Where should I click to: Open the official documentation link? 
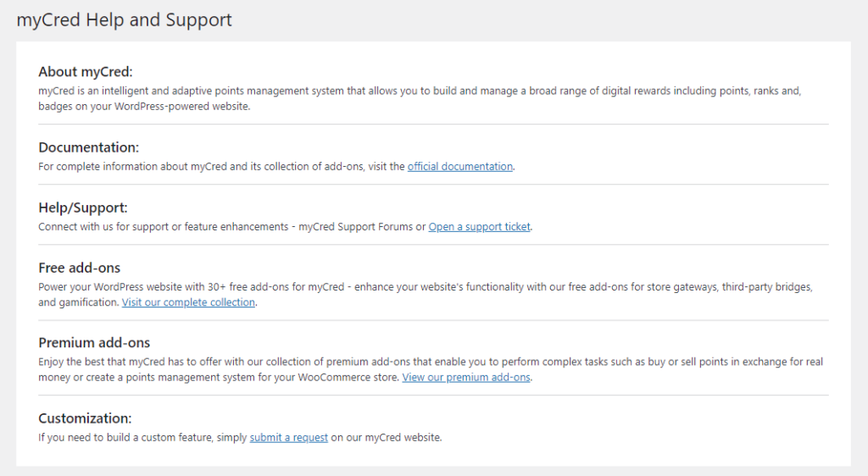(460, 166)
